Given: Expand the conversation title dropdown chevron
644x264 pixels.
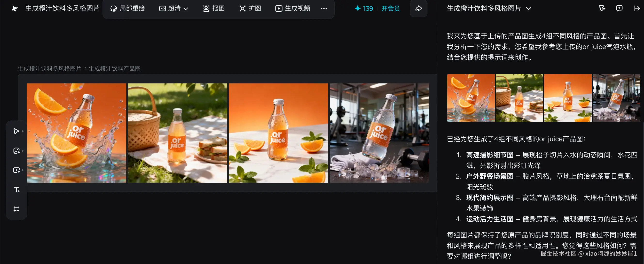Looking at the screenshot, I should pyautogui.click(x=528, y=8).
